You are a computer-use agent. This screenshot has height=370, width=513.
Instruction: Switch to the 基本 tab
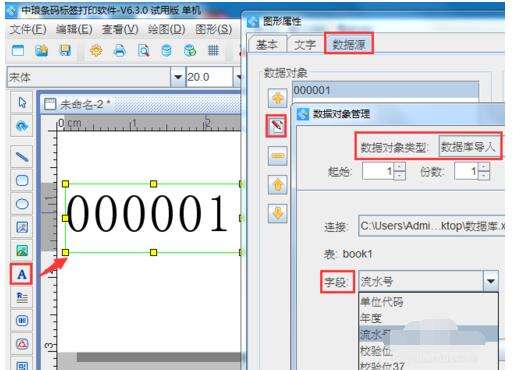pos(267,44)
